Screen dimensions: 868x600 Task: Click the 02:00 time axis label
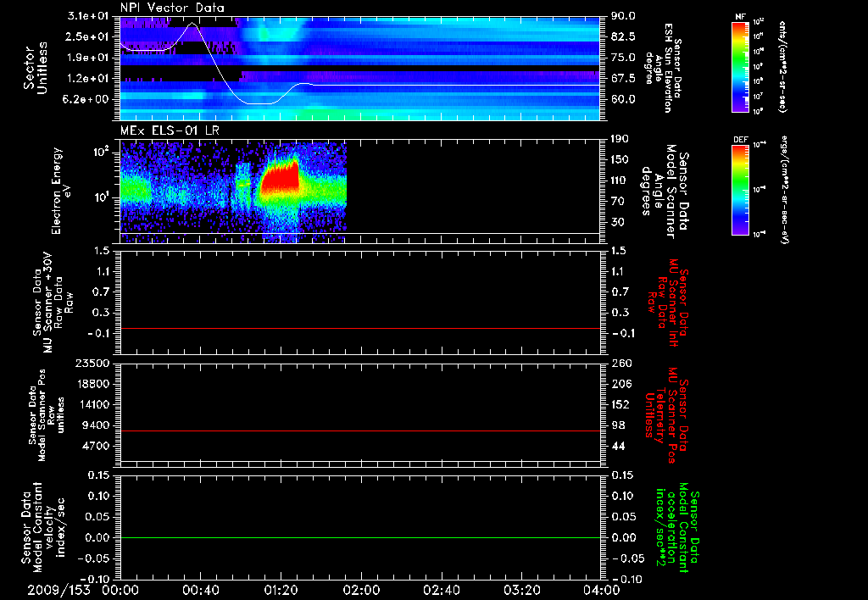click(361, 590)
